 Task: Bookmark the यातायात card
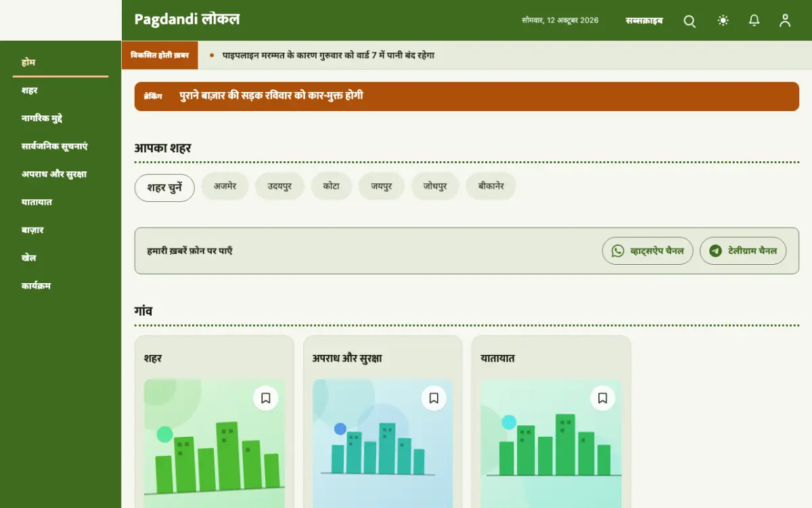(602, 398)
